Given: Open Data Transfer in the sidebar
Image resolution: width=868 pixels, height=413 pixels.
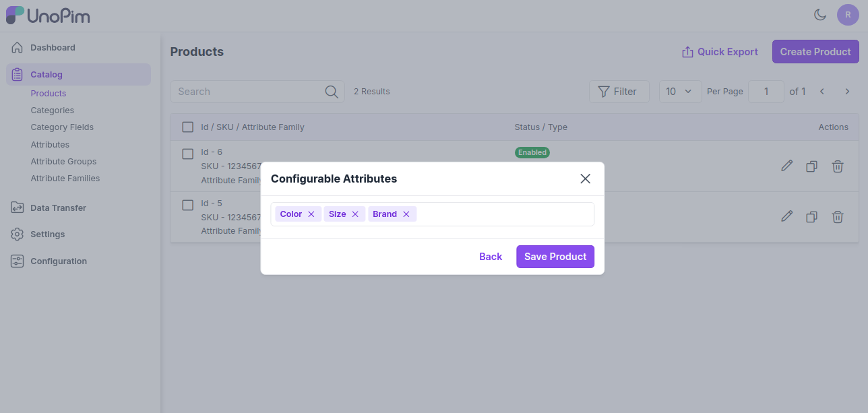Looking at the screenshot, I should point(58,208).
